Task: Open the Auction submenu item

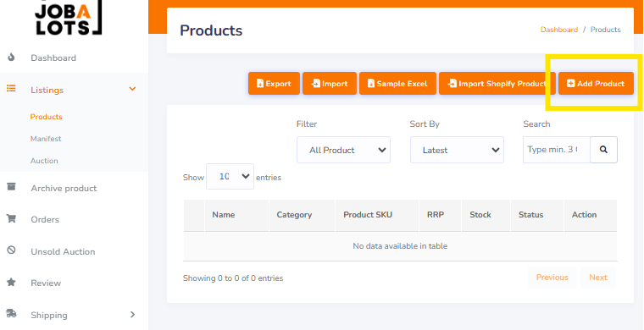Action: [x=44, y=161]
